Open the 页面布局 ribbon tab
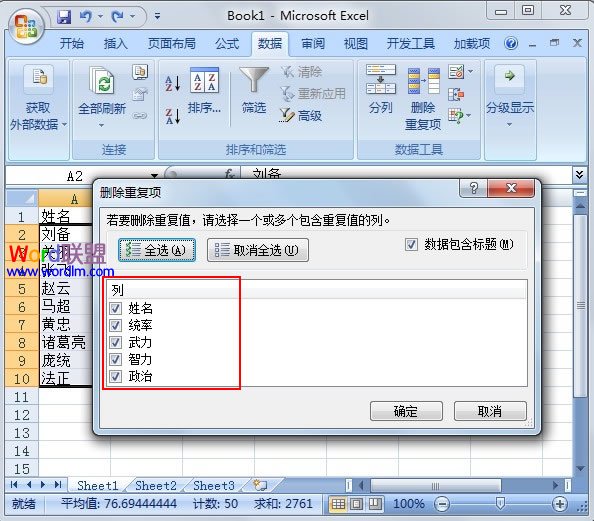Screen dimensions: 594x521 tap(172, 44)
